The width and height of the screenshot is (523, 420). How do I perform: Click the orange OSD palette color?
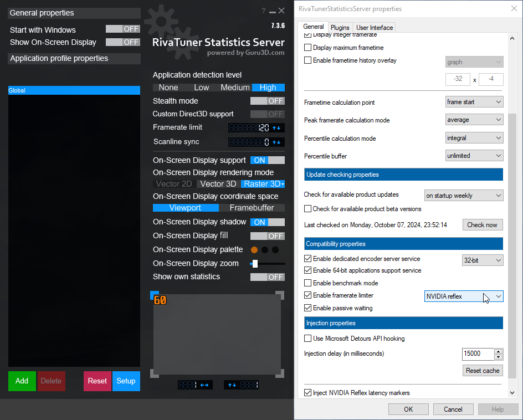pos(254,250)
